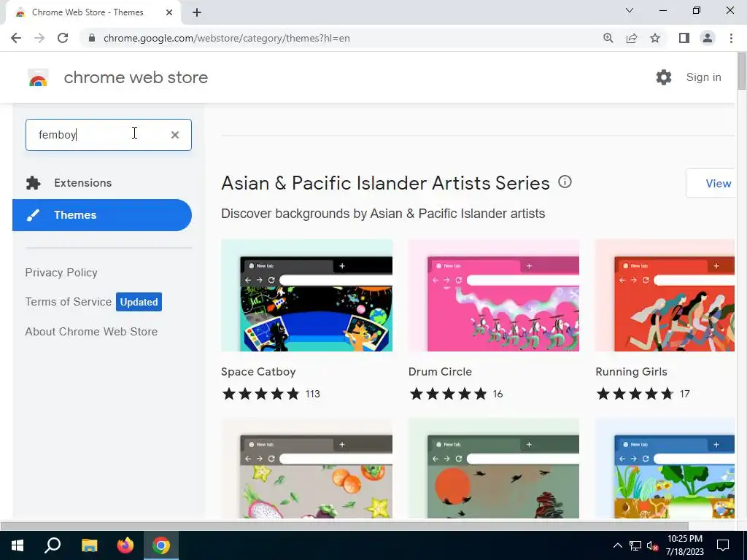Screen dimensions: 747x560
Task: Go back to the previous page
Action: pyautogui.click(x=16, y=38)
